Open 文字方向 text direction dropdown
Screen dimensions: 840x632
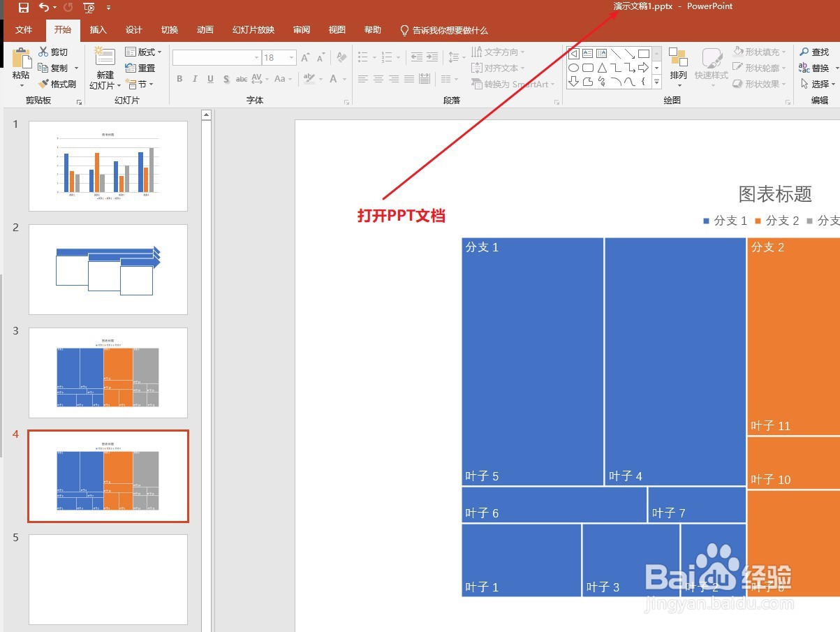click(499, 52)
